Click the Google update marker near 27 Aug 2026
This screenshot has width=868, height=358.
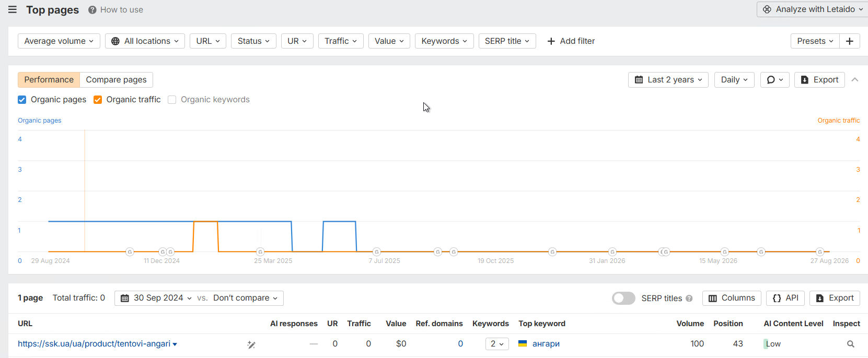coord(820,252)
